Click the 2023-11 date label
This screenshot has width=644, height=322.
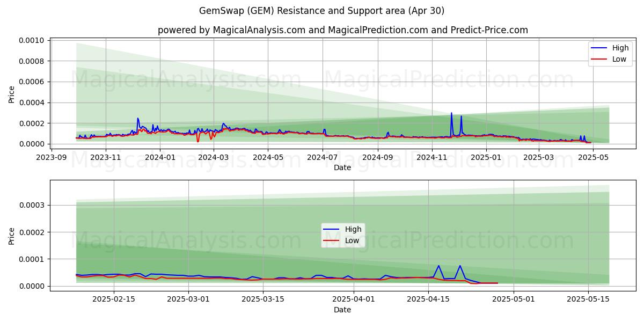(x=106, y=157)
